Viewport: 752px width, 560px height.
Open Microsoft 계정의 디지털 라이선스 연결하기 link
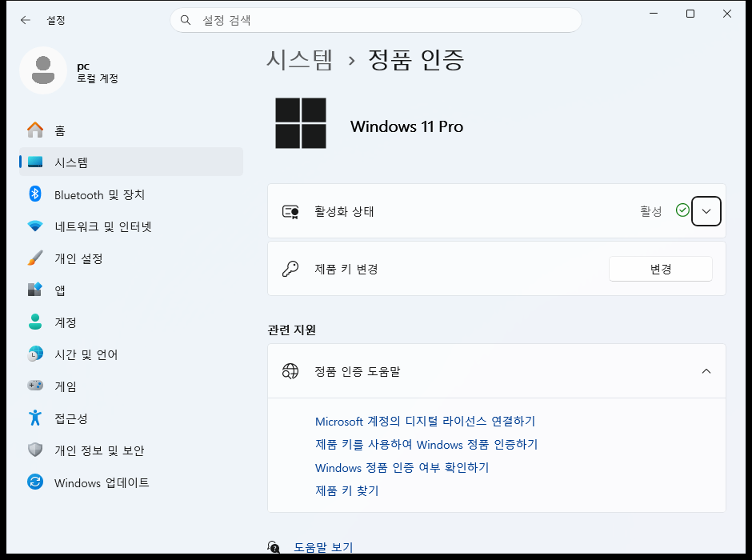point(425,421)
